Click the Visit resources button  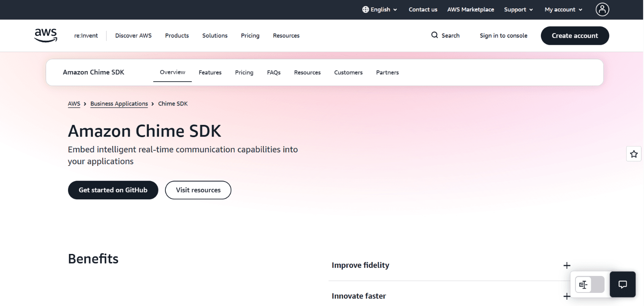pyautogui.click(x=198, y=190)
